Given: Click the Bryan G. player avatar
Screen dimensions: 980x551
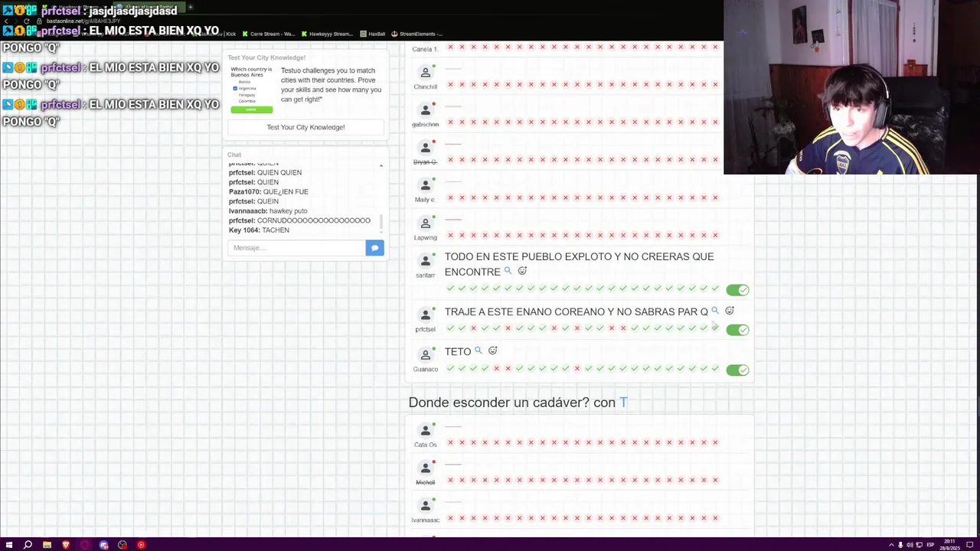Looking at the screenshot, I should 426,148.
